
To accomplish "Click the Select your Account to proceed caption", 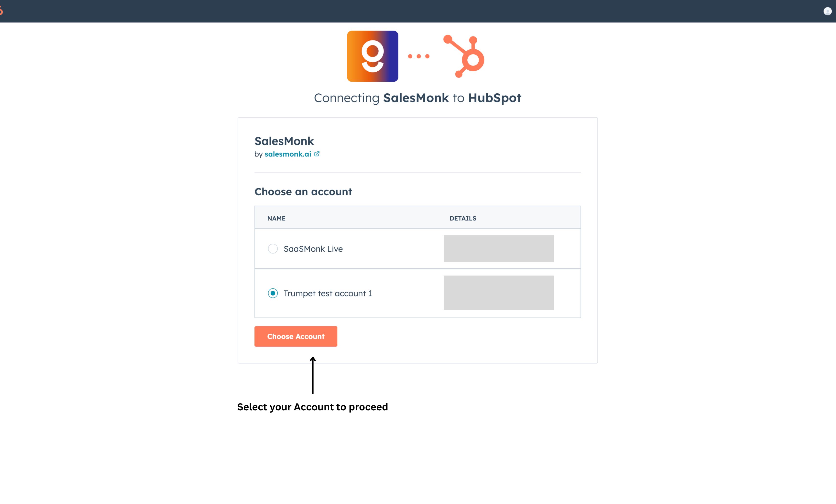I will click(312, 407).
